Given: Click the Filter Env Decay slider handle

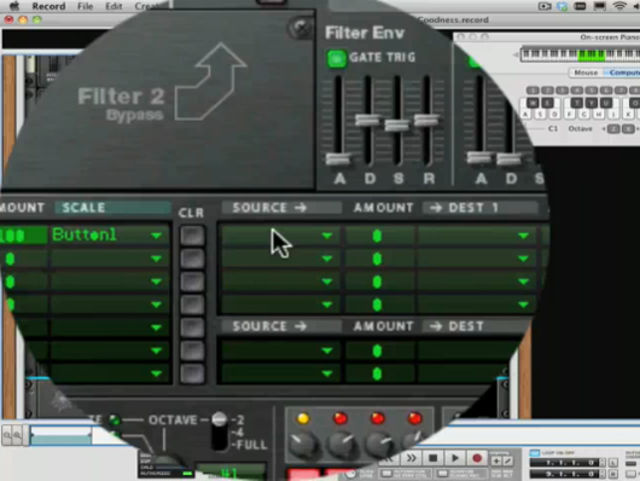Looking at the screenshot, I should click(x=368, y=120).
